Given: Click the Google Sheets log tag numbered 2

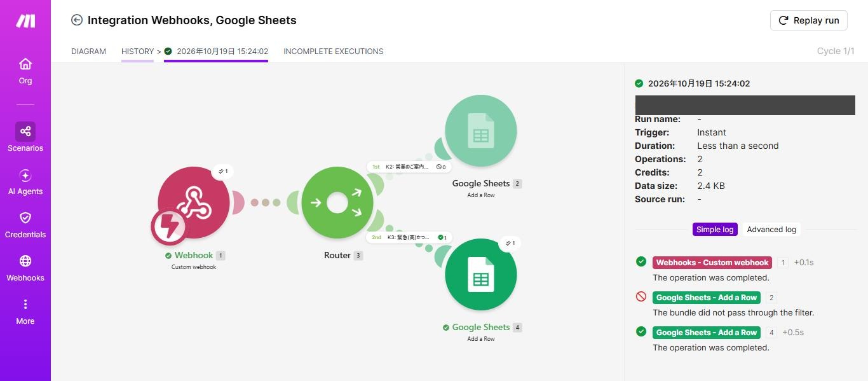Looking at the screenshot, I should point(707,298).
